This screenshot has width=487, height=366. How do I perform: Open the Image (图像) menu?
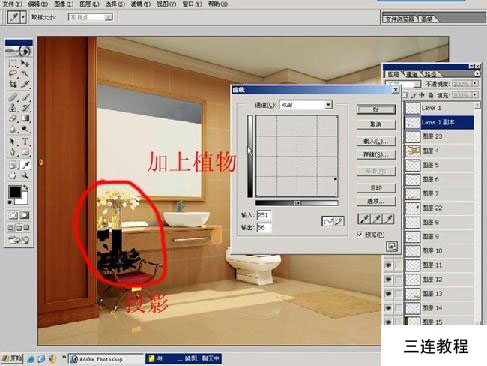tap(63, 4)
